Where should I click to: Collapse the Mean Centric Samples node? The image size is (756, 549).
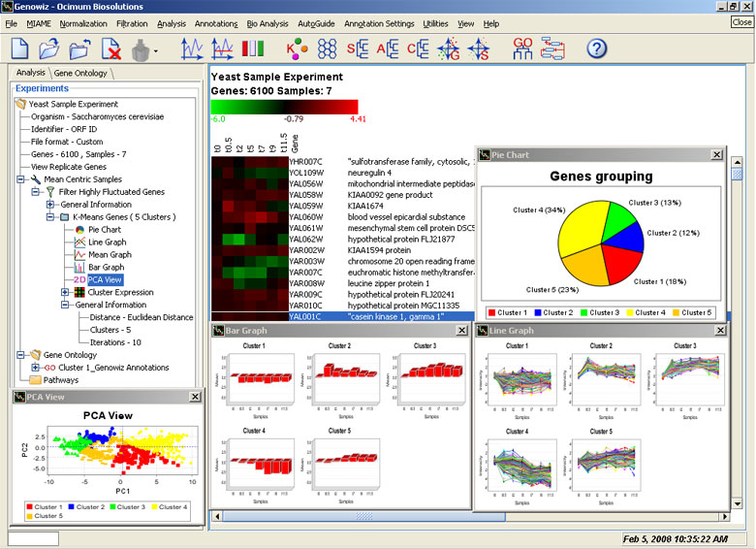tap(20, 179)
